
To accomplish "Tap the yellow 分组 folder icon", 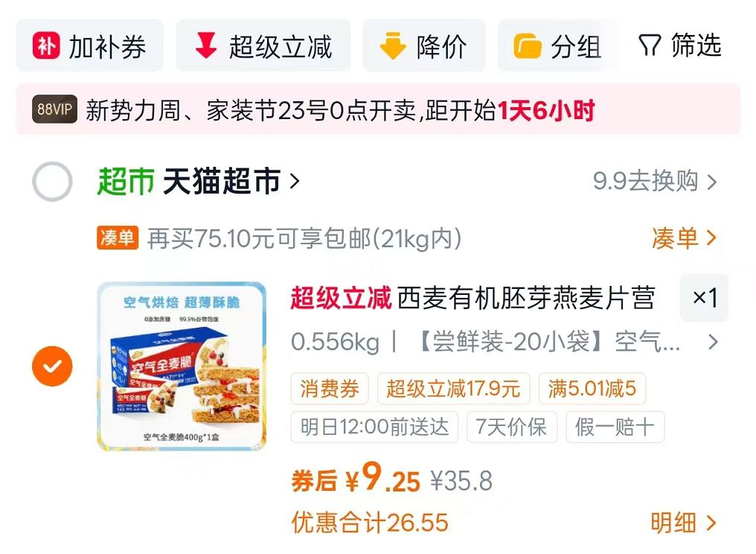I will [528, 46].
